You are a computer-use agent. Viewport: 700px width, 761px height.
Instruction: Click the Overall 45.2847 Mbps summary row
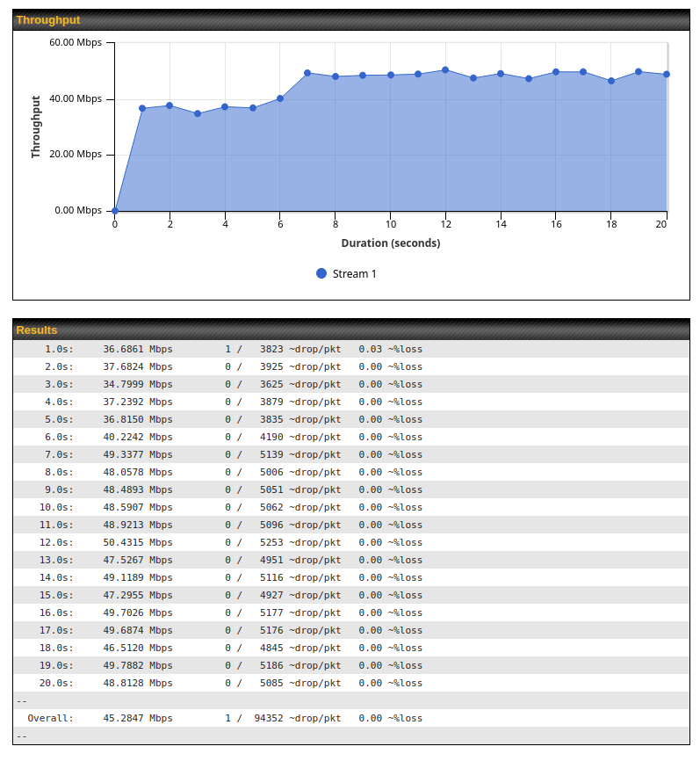(x=350, y=718)
